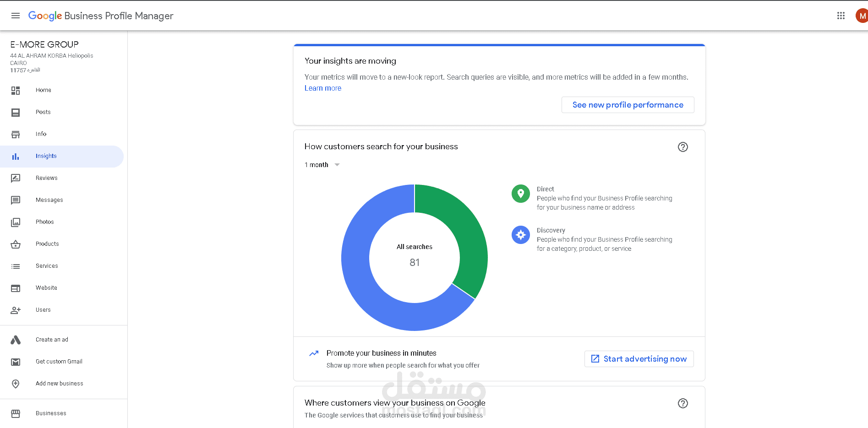Screen dimensions: 868x428
Task: Click the blue Discovery donut segment
Action: click(x=366, y=284)
